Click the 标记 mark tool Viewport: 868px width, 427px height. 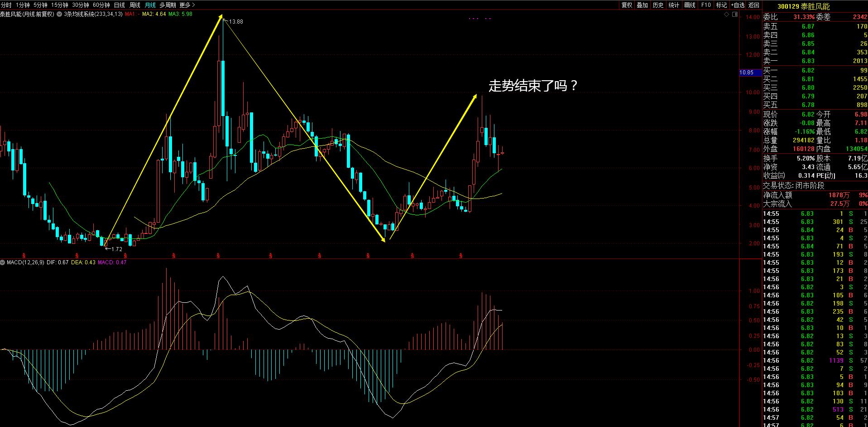coord(721,5)
